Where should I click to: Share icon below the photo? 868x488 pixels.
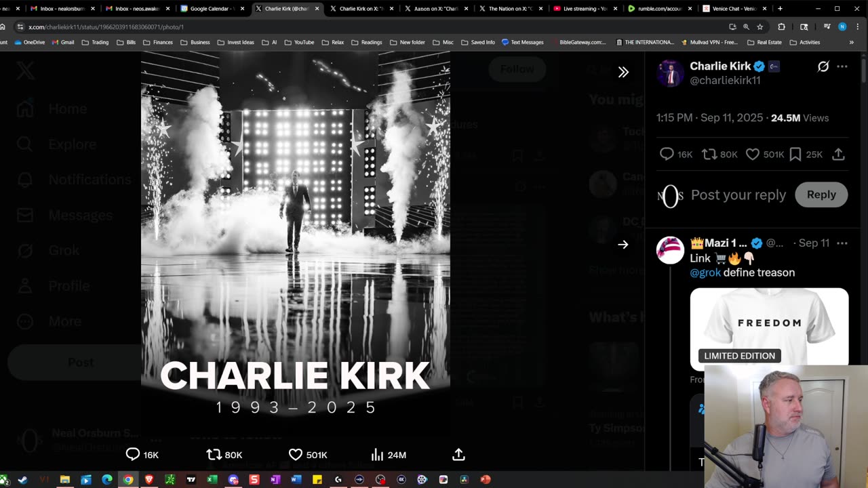(x=458, y=455)
